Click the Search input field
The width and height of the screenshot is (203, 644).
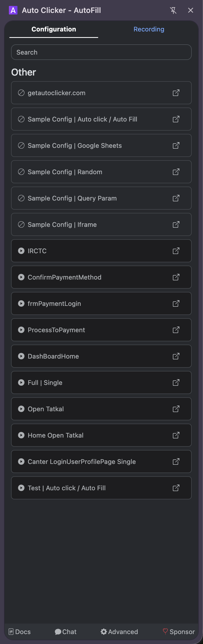tap(101, 52)
